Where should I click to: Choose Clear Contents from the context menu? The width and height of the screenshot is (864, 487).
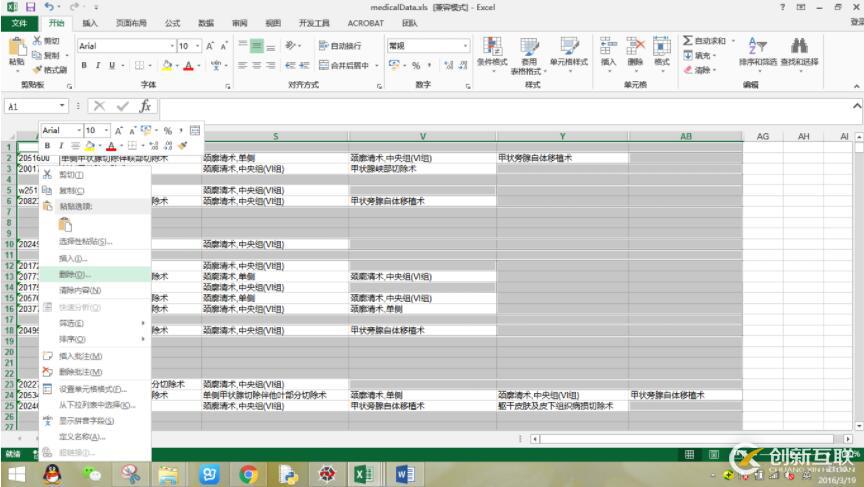click(x=95, y=290)
